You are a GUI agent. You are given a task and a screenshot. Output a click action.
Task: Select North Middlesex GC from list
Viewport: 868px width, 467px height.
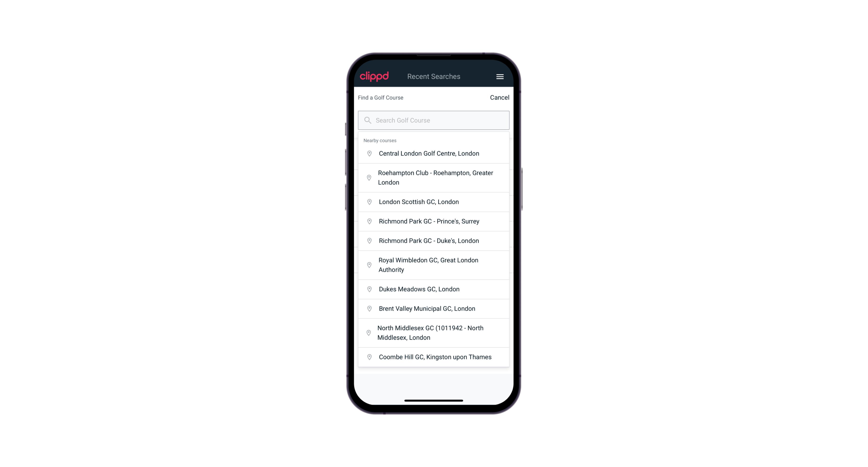(x=434, y=332)
